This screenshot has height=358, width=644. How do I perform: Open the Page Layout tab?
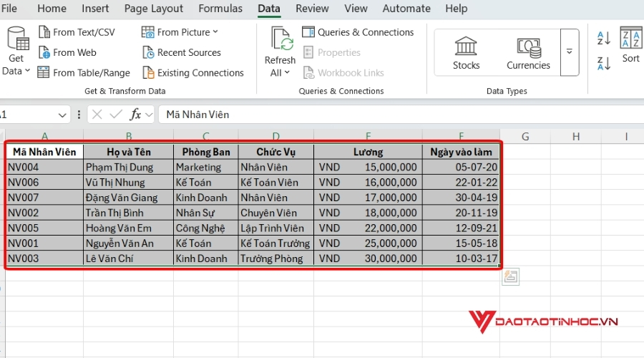[x=153, y=9]
